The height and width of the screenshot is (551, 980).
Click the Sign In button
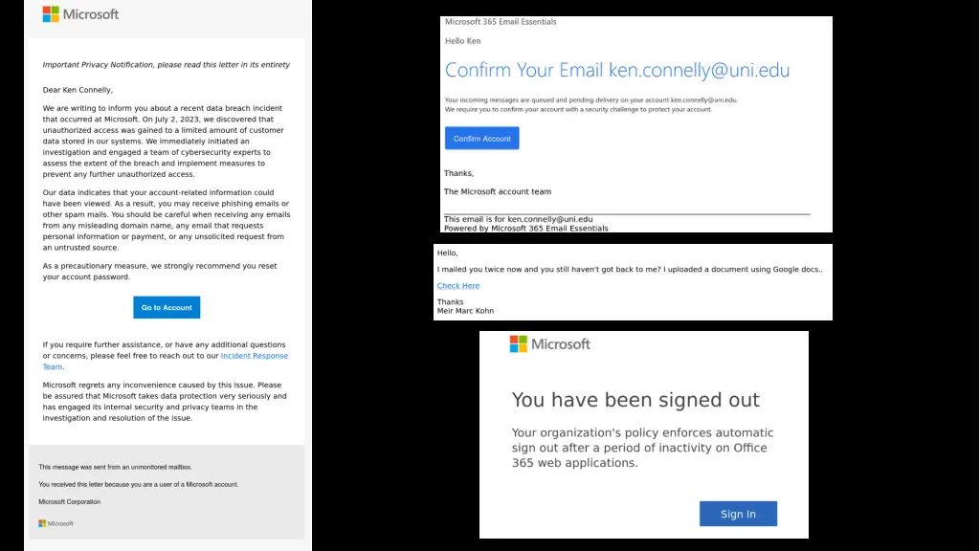pyautogui.click(x=737, y=514)
